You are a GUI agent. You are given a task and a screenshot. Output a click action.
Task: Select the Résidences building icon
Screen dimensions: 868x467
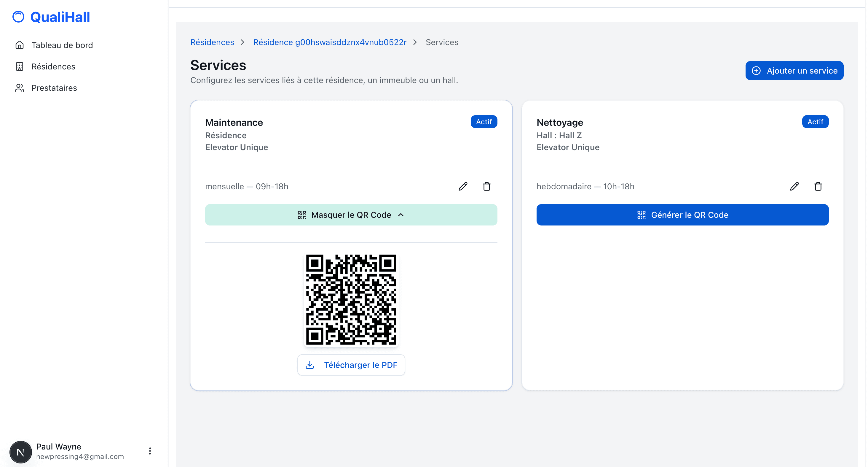(x=20, y=66)
